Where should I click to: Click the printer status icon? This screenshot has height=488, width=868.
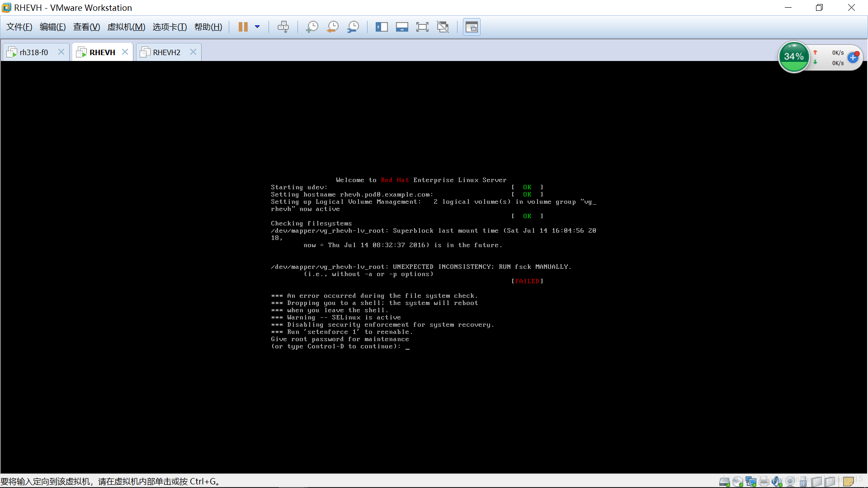764,482
